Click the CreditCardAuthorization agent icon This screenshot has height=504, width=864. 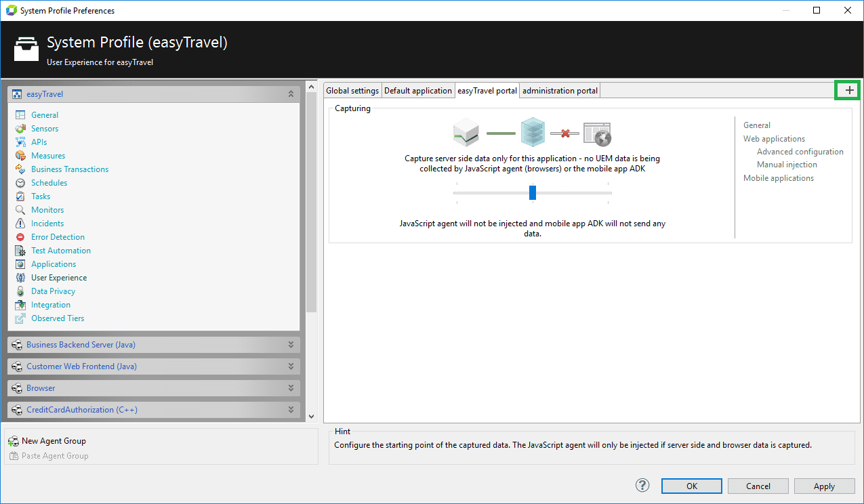tap(18, 410)
